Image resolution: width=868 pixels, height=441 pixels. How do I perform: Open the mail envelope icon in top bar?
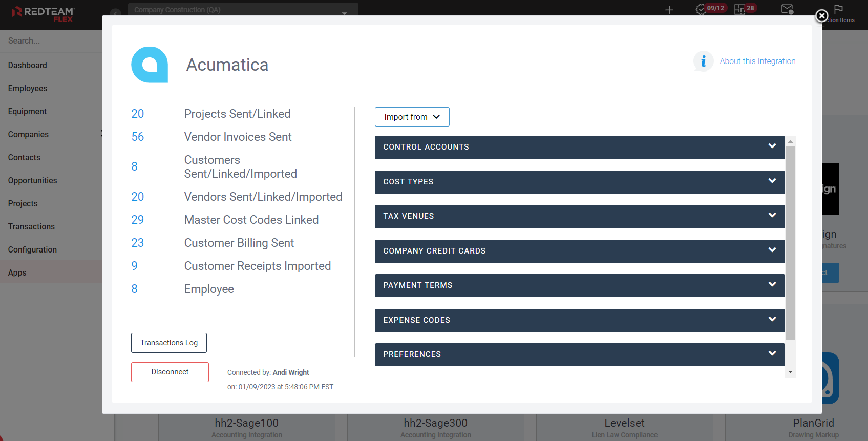coord(787,9)
